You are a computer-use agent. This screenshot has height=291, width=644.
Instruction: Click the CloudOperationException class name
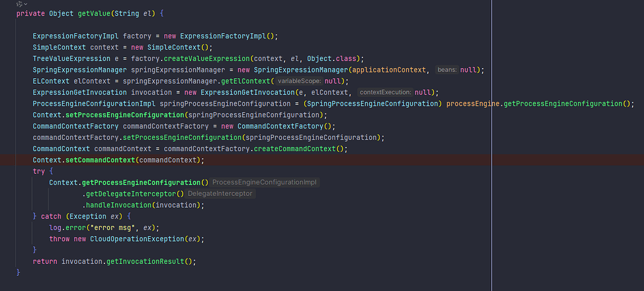click(136, 239)
